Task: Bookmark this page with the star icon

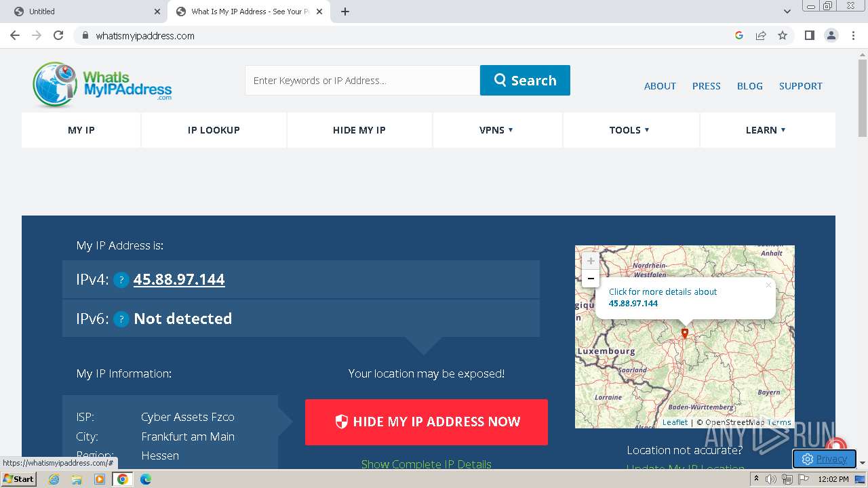Action: click(x=783, y=35)
